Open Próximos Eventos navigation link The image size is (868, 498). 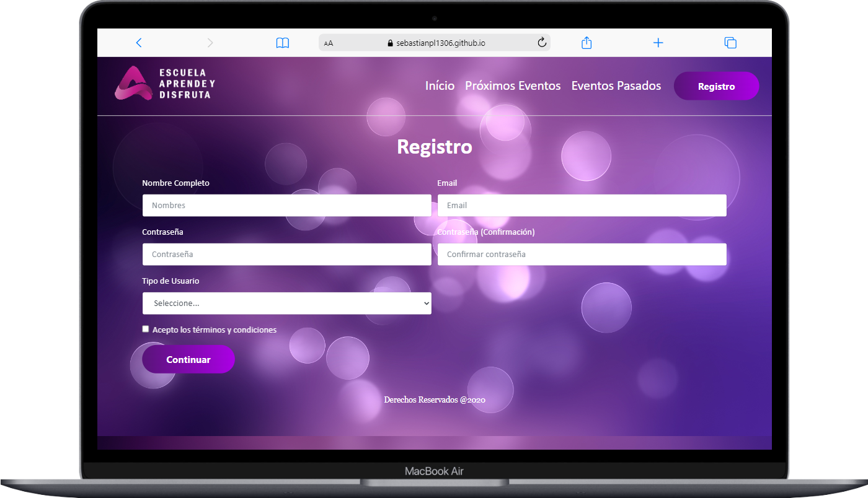coord(513,86)
